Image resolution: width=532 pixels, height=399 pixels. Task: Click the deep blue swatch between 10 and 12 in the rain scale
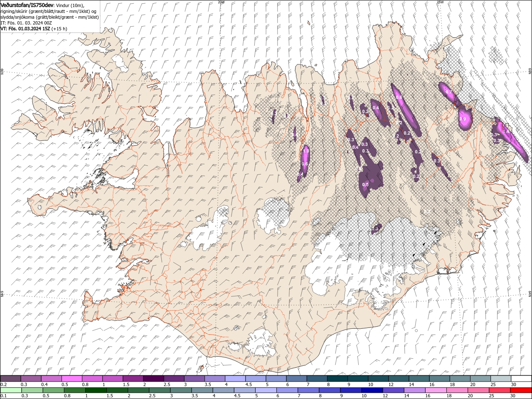coord(372,390)
